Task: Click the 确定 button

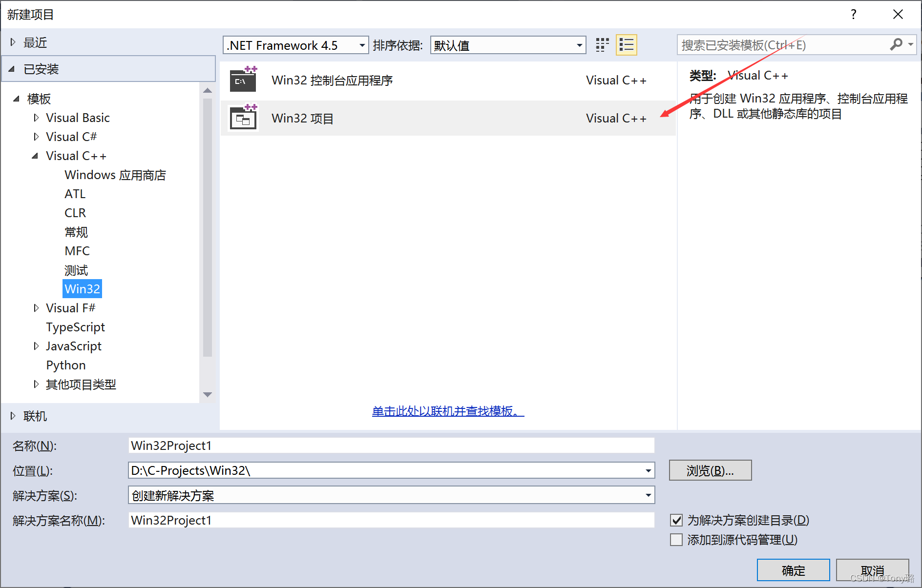Action: tap(793, 570)
